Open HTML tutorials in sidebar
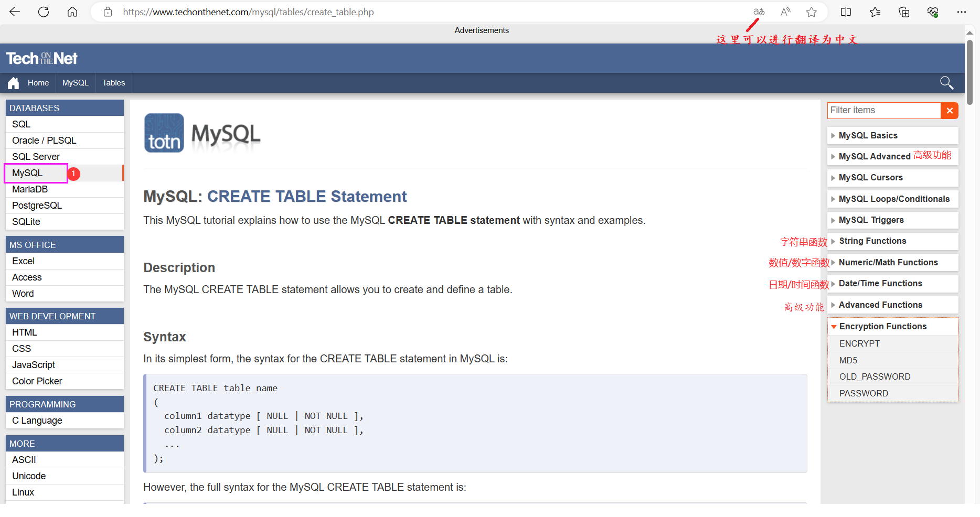 click(x=65, y=332)
